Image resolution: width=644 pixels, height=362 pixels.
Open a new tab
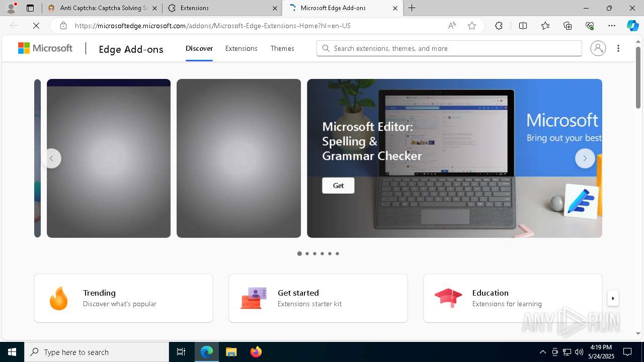(x=412, y=8)
